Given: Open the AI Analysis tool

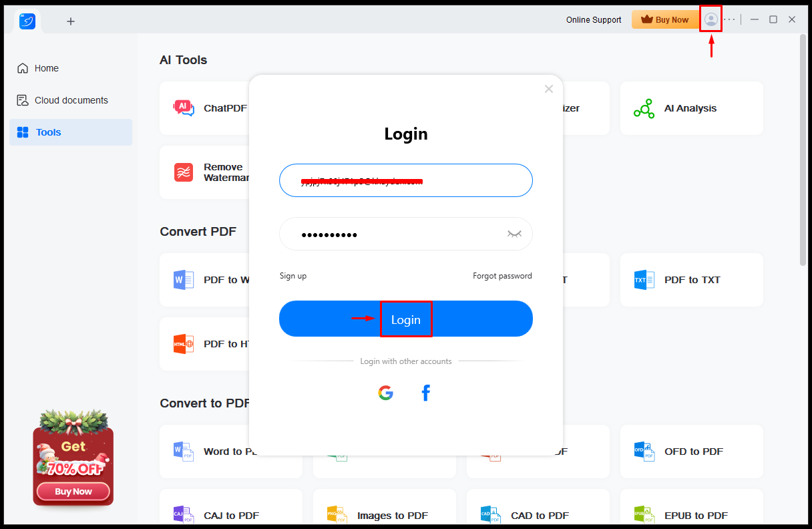Looking at the screenshot, I should click(x=692, y=108).
